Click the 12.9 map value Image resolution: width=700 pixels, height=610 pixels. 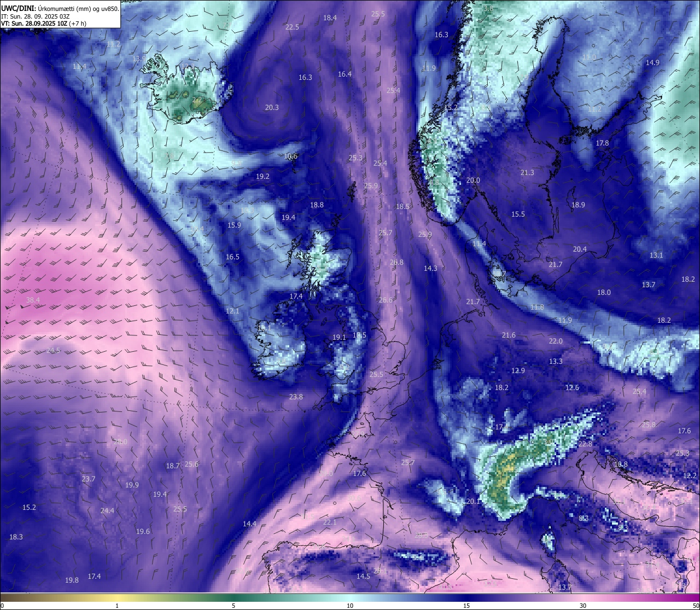[x=518, y=371]
